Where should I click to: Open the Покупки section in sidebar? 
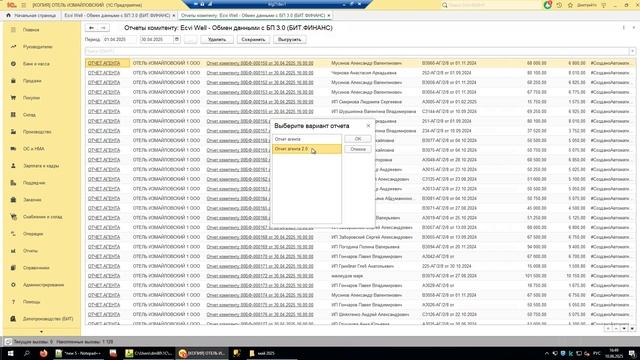(31, 98)
